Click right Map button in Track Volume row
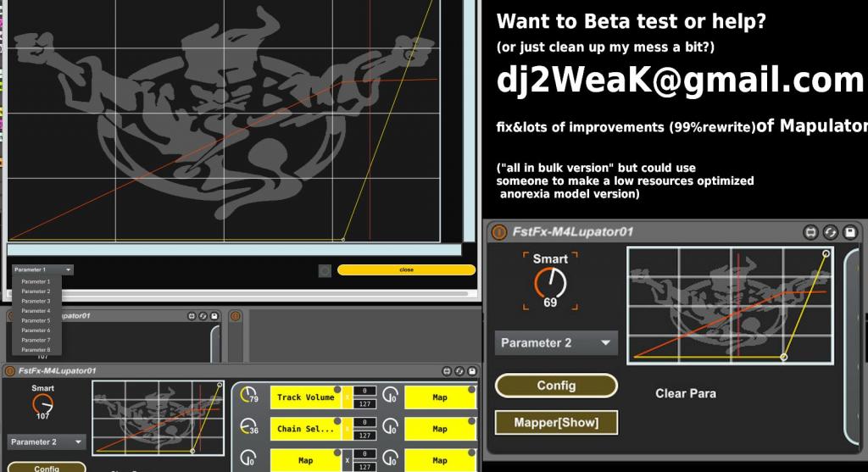Image resolution: width=868 pixels, height=472 pixels. point(440,397)
